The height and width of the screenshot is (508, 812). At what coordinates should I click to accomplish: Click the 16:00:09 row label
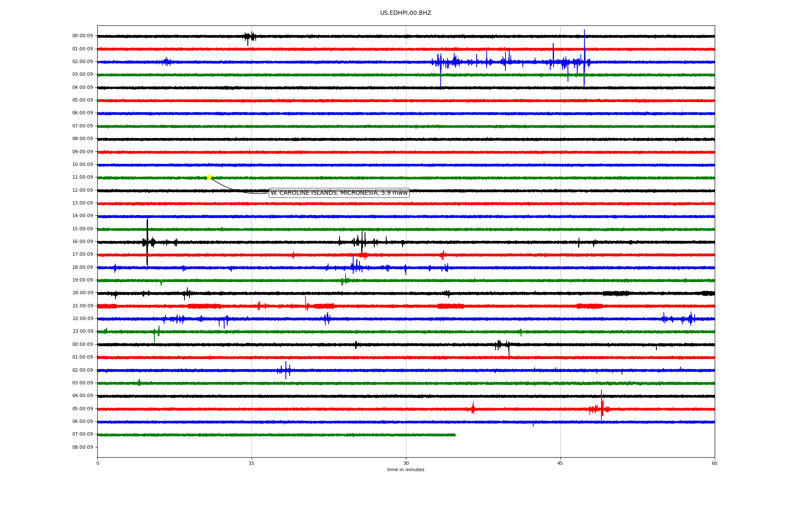(82, 242)
